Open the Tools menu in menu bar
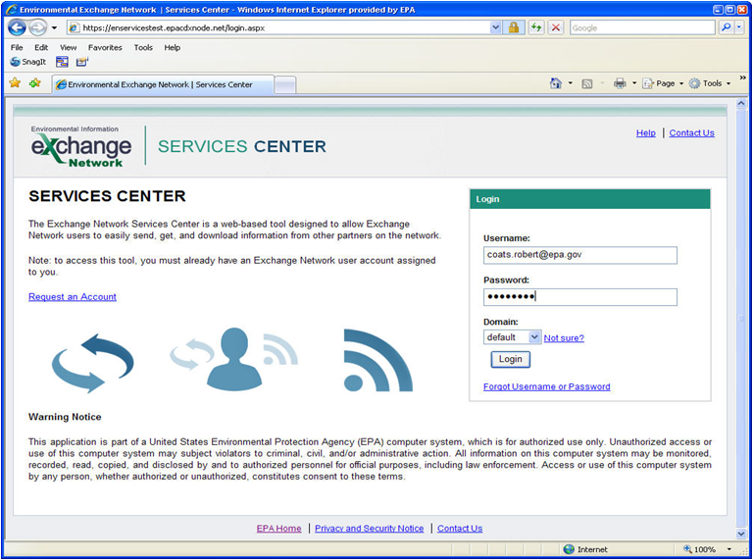 [x=143, y=47]
